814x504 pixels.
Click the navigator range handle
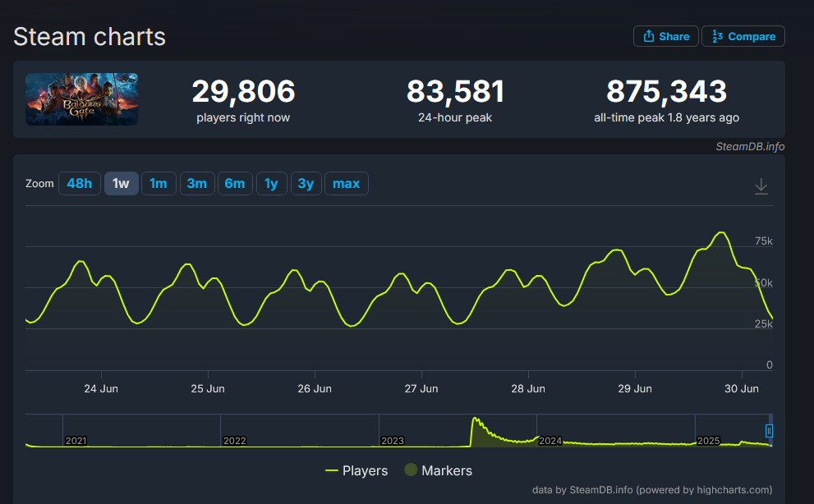click(x=769, y=431)
